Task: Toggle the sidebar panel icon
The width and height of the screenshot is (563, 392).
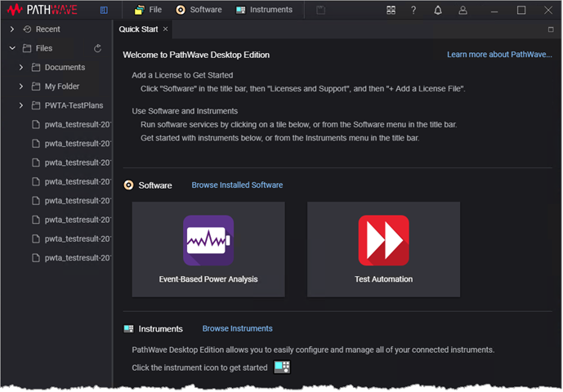Action: click(x=104, y=10)
